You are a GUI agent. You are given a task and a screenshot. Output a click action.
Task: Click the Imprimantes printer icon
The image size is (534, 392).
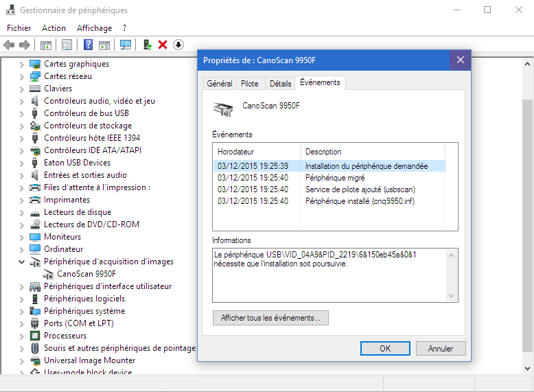(x=35, y=200)
